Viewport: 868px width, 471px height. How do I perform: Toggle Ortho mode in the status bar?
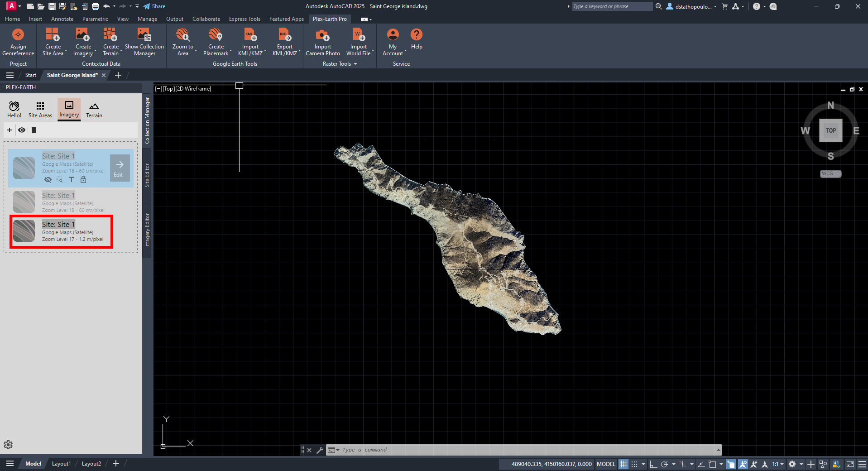point(653,464)
